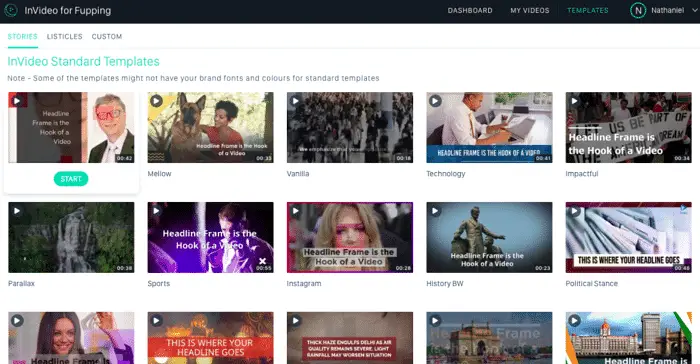Open My Videos

click(x=530, y=10)
